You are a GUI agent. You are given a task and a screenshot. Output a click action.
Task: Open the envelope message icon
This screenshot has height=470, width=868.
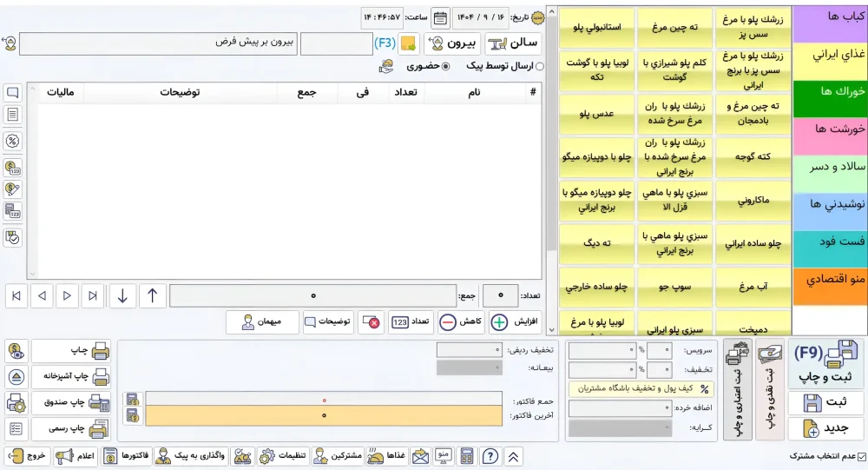pyautogui.click(x=420, y=456)
